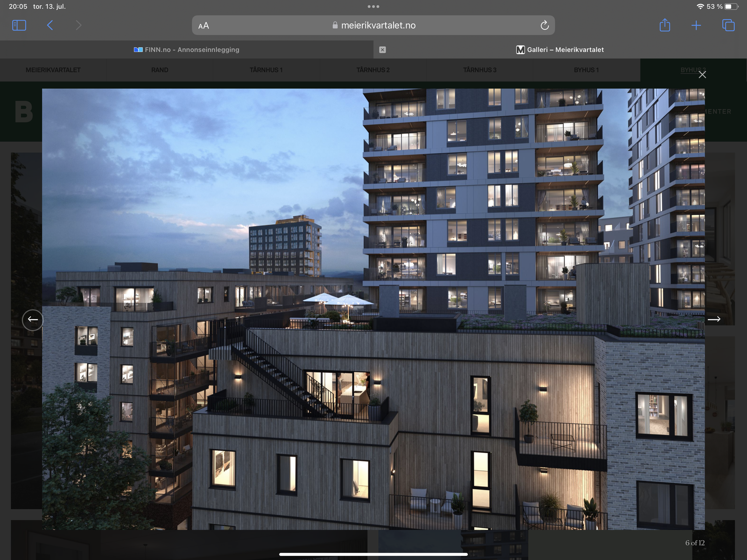Viewport: 747px width, 560px height.
Task: Switch to the FINN.no Annonseinnlegging tab
Action: pyautogui.click(x=187, y=50)
